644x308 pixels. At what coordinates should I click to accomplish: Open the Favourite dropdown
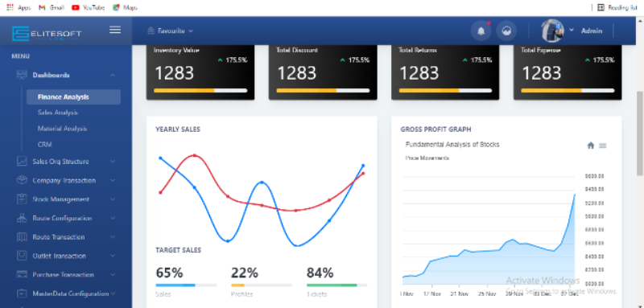(170, 31)
